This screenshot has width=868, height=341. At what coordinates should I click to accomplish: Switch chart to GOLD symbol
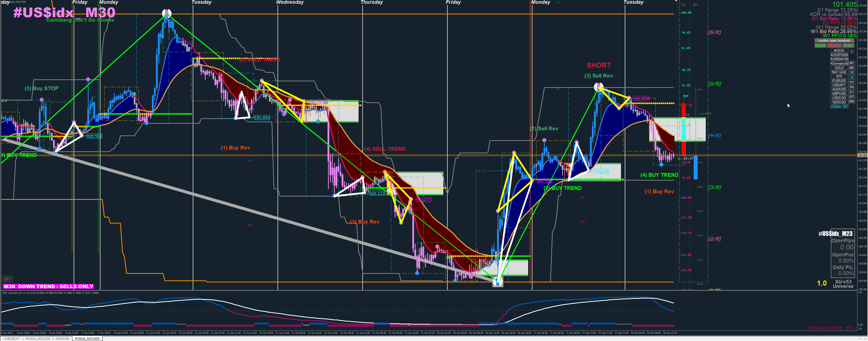click(839, 68)
